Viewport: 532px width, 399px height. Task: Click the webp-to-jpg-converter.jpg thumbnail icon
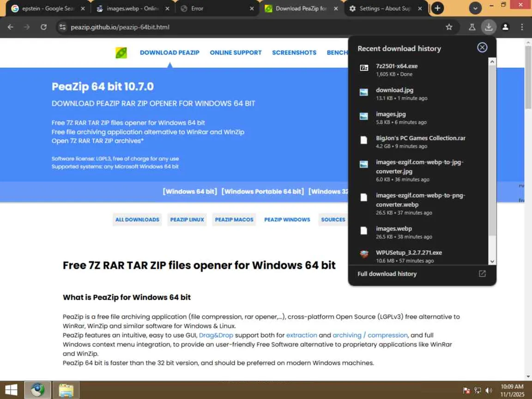point(364,164)
